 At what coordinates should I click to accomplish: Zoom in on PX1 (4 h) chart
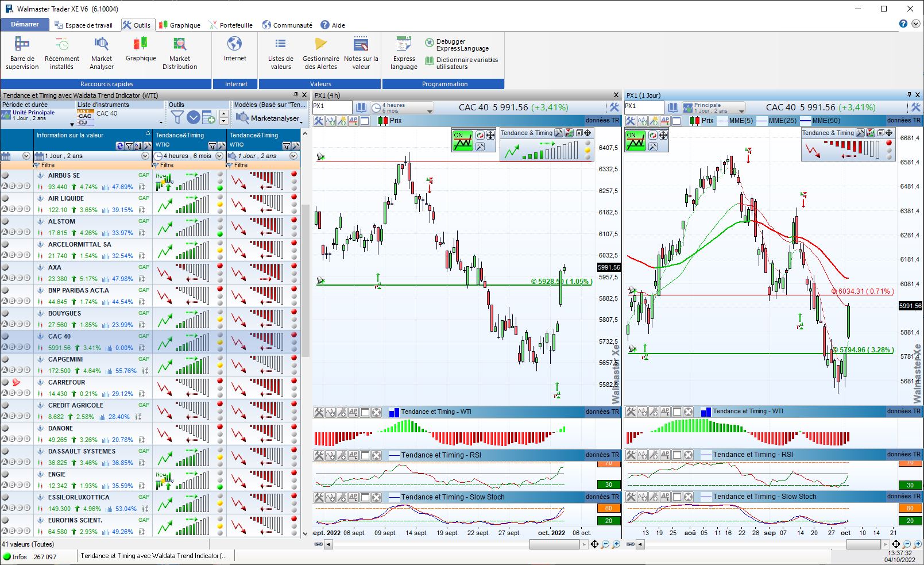click(616, 544)
